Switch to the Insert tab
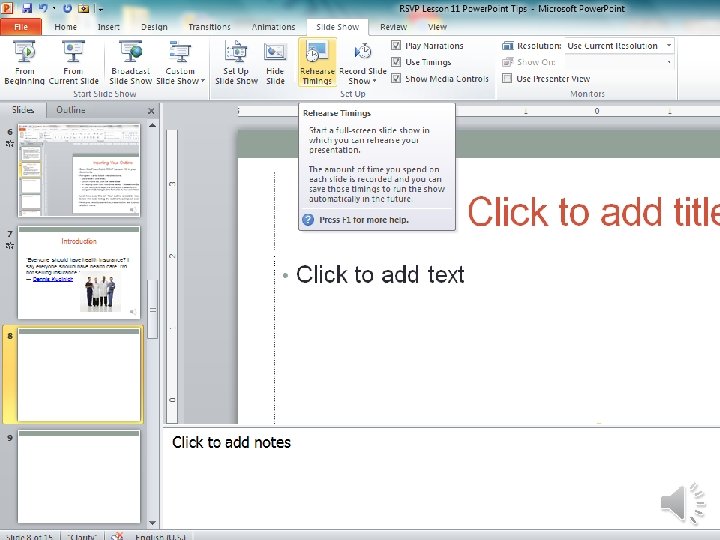The width and height of the screenshot is (720, 540). coord(108,27)
